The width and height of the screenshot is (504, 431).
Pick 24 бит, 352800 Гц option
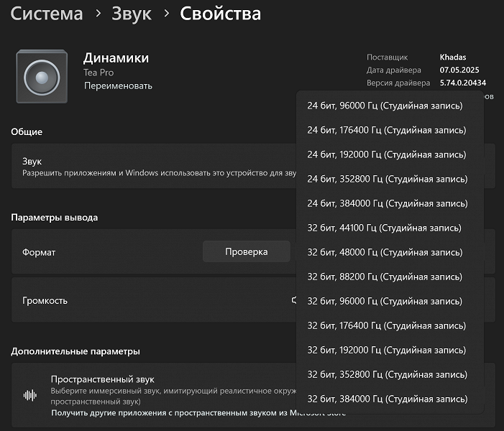[386, 179]
